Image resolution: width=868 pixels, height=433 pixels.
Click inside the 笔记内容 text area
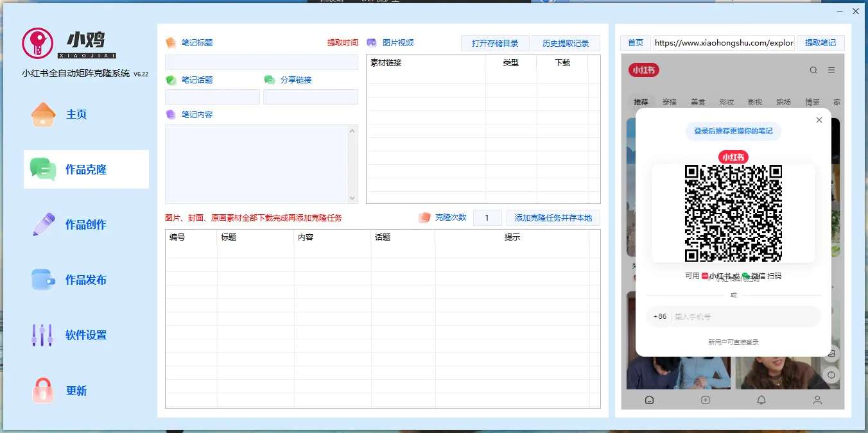pyautogui.click(x=256, y=164)
